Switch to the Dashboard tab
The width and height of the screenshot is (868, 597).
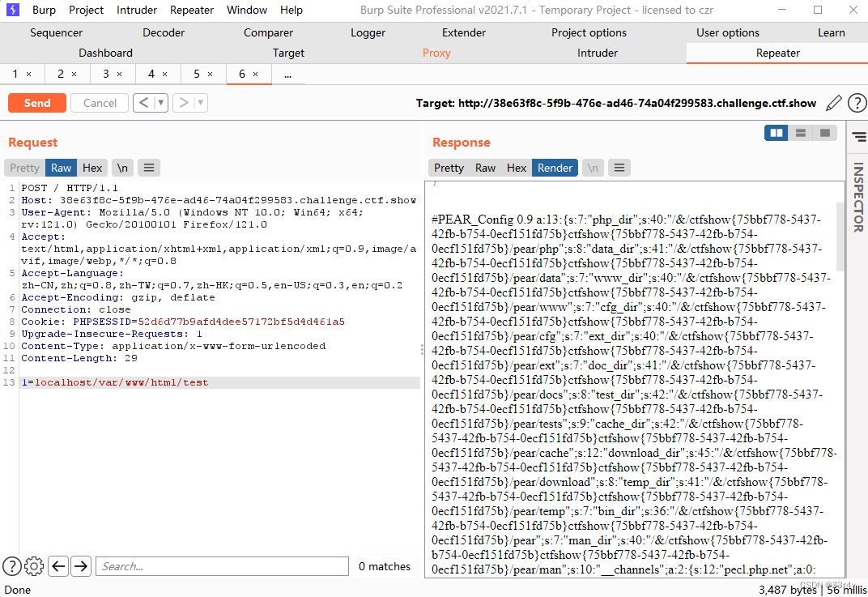click(105, 53)
